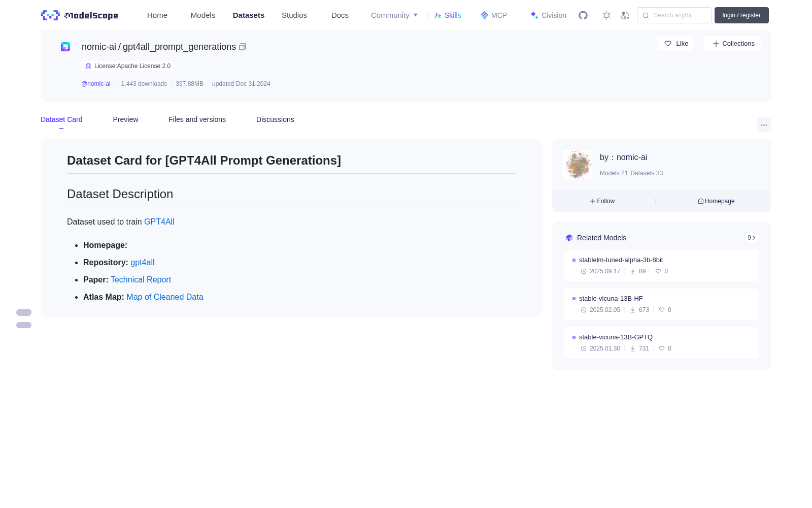Viewport: 812px width, 508px height.
Task: Toggle the light/dark theme sun icon
Action: [606, 15]
